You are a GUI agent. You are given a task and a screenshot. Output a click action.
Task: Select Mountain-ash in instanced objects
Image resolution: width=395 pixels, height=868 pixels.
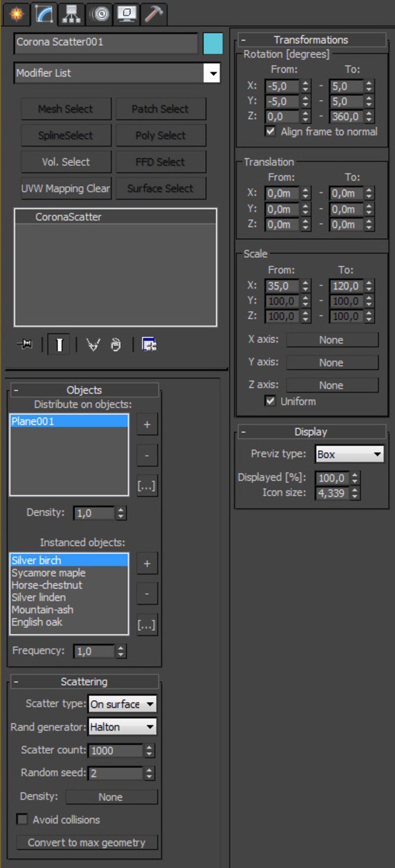69,610
